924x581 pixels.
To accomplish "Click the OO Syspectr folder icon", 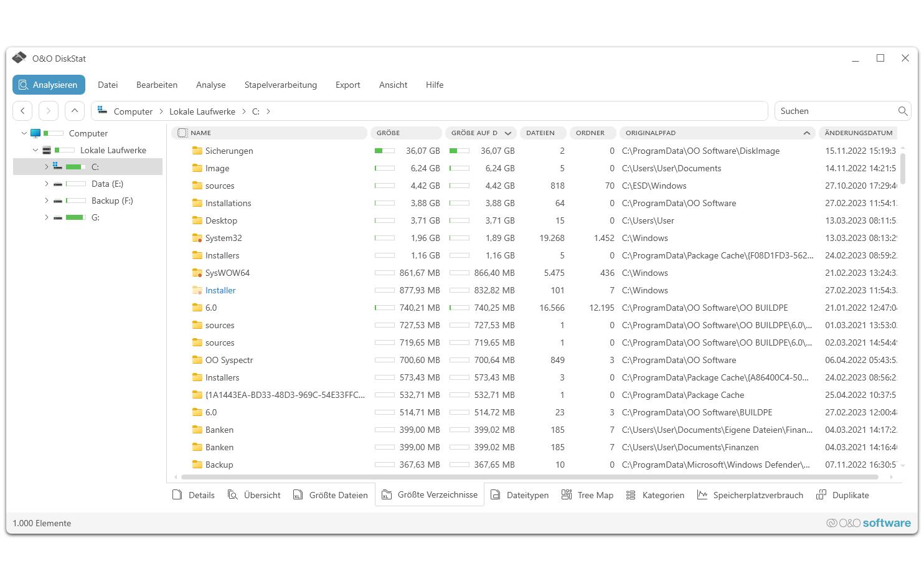I will [x=197, y=360].
